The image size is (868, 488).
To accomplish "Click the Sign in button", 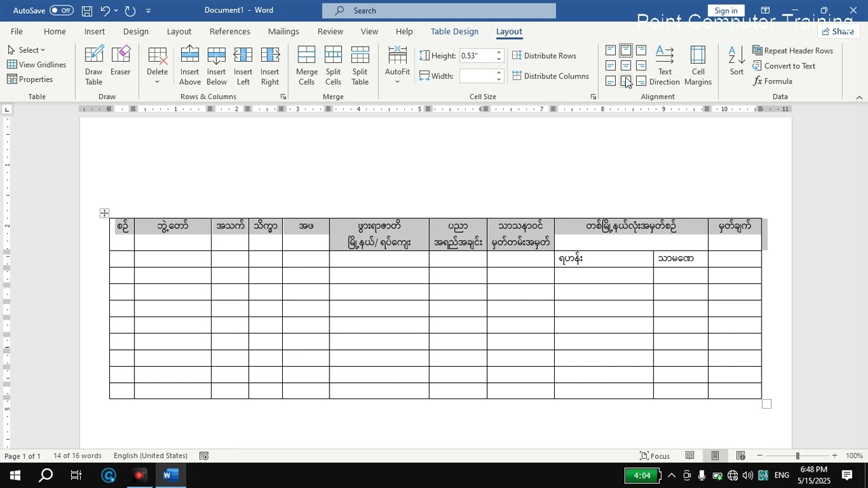I will (726, 10).
